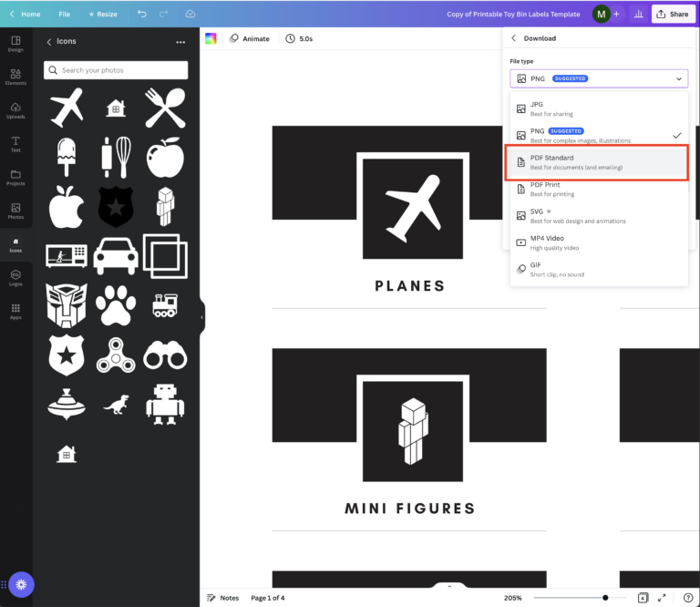Click the undo arrow in top bar
The width and height of the screenshot is (700, 607).
pyautogui.click(x=141, y=15)
